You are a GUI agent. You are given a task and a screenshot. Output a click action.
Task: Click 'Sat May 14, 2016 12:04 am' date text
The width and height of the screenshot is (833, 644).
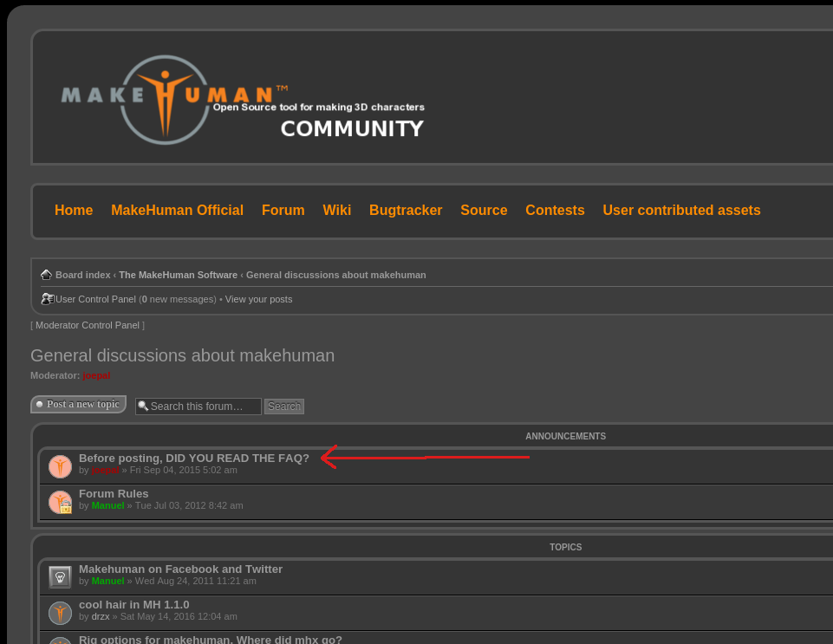pyautogui.click(x=179, y=617)
